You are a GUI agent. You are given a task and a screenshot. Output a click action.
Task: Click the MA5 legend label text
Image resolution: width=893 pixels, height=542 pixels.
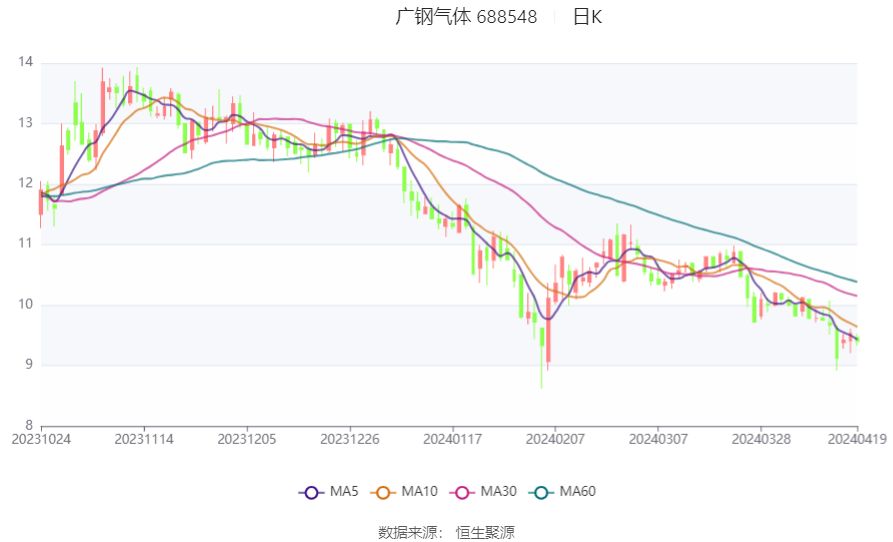tap(344, 491)
